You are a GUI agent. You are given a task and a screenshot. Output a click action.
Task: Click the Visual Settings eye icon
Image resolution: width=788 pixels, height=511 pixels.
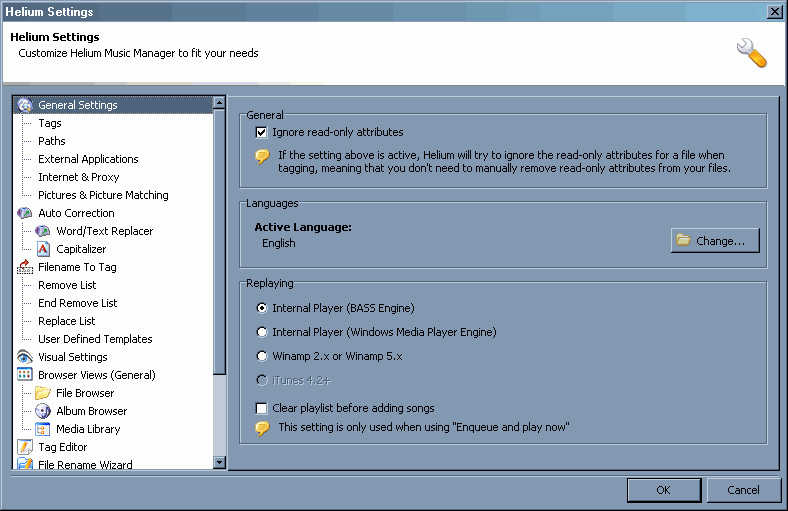tap(25, 357)
